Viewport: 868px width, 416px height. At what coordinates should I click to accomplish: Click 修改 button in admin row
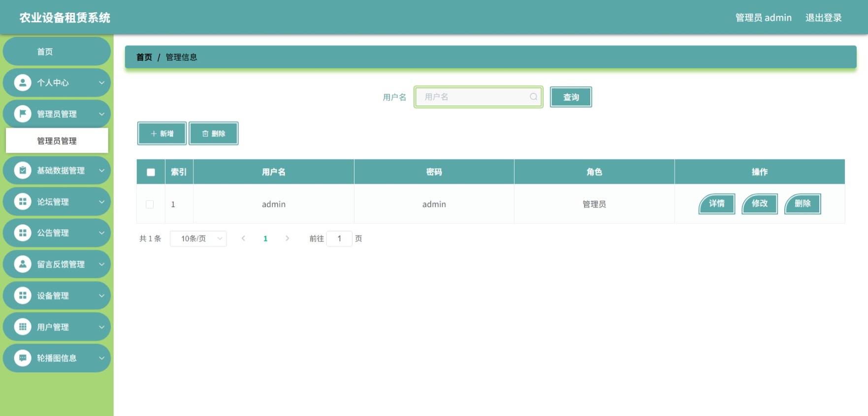(760, 204)
